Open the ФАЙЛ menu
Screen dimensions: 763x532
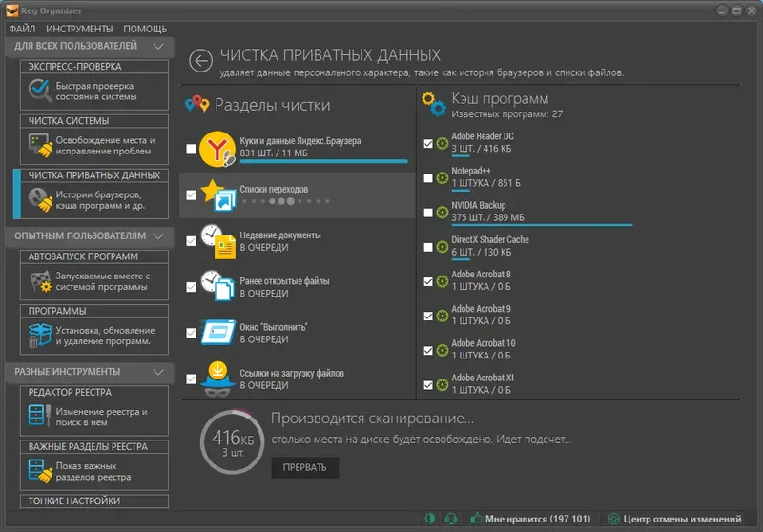[x=22, y=29]
